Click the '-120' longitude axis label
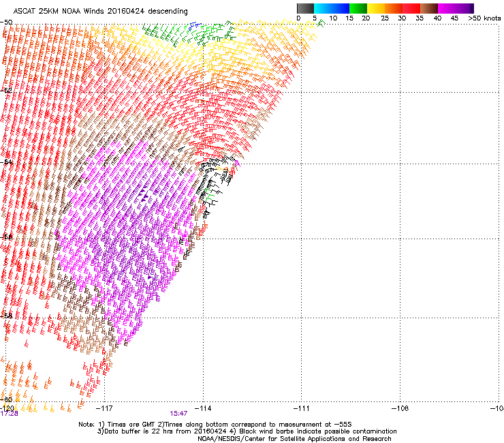The height and width of the screenshot is (443, 504). (7, 408)
